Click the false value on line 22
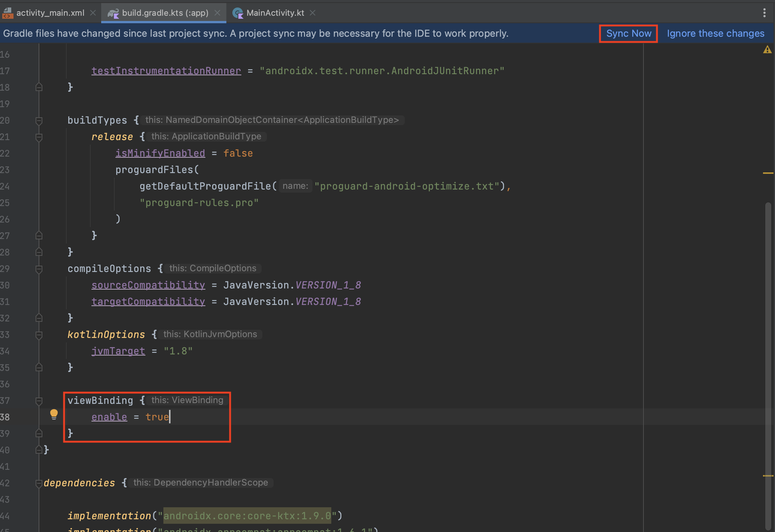This screenshot has width=775, height=532. point(238,153)
